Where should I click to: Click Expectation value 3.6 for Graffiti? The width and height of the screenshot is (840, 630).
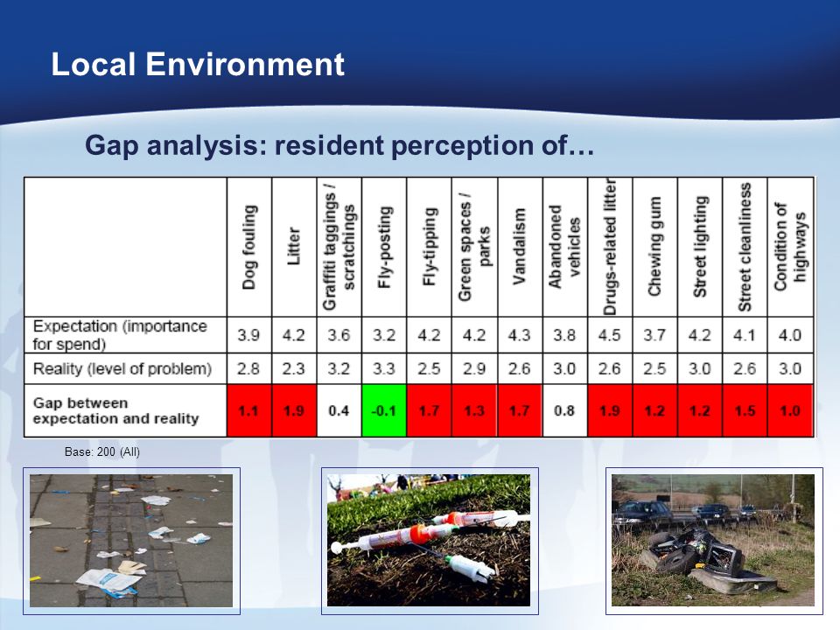[339, 335]
